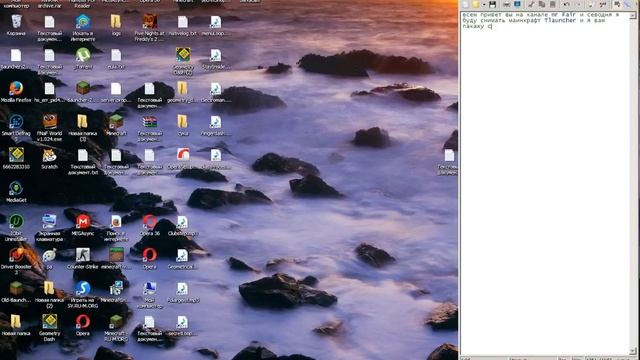640x360 pixels.
Task: Click the editor scrollbar up arrow
Action: tap(633, 16)
